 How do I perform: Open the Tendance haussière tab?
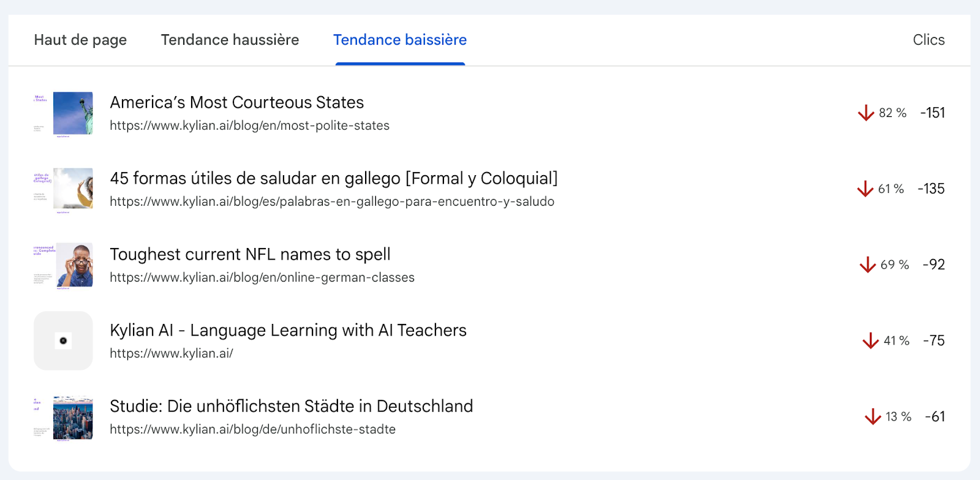(x=230, y=40)
